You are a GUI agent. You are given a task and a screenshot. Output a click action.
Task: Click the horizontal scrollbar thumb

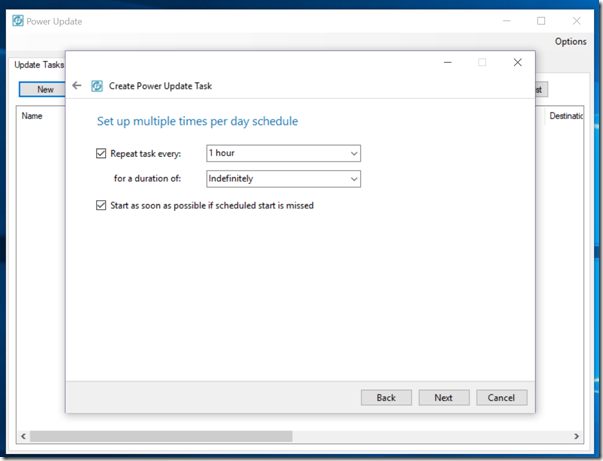(x=161, y=436)
